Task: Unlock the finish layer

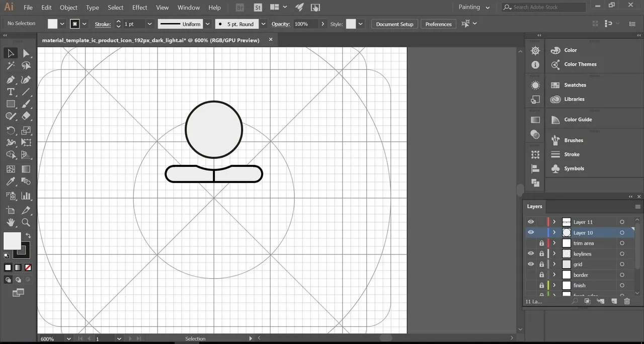Action: pyautogui.click(x=542, y=285)
